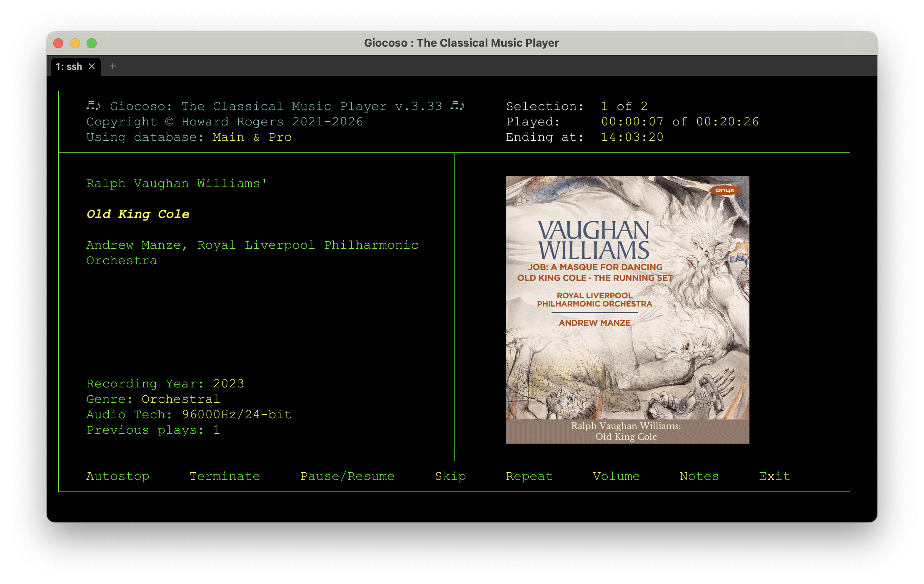This screenshot has height=584, width=924.
Task: Click the green zoom window control
Action: (92, 43)
